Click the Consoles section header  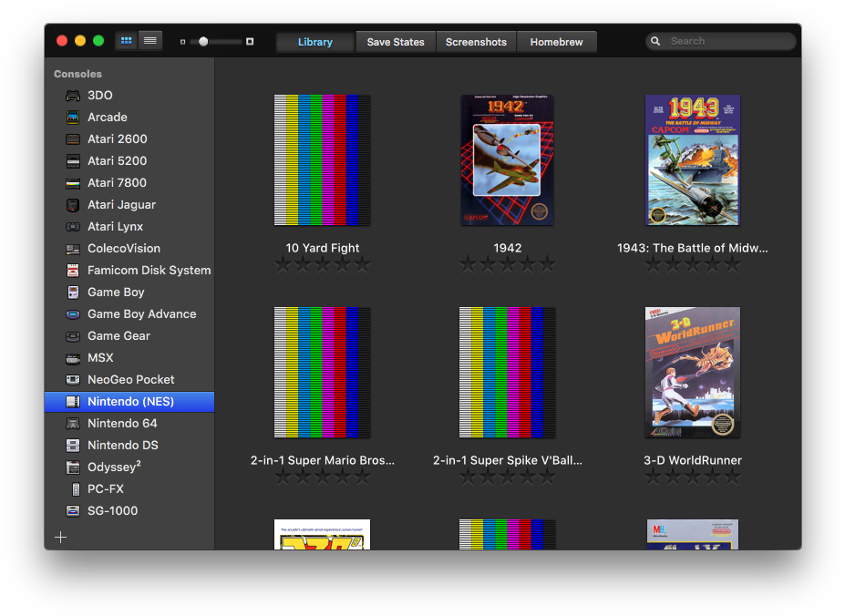tap(77, 74)
